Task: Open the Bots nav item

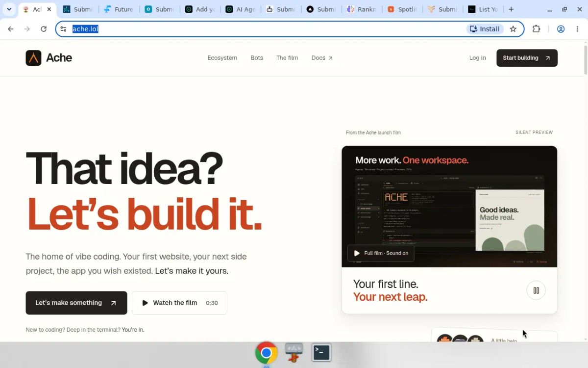Action: tap(257, 58)
